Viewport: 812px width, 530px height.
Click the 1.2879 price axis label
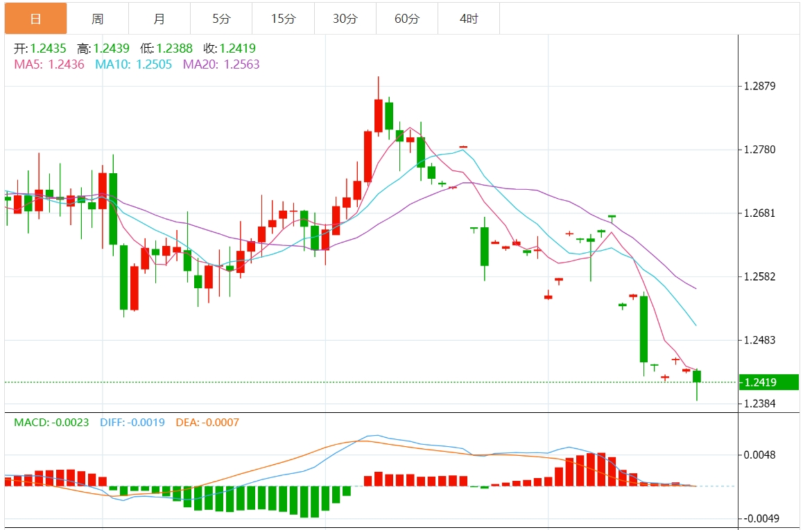click(x=759, y=87)
